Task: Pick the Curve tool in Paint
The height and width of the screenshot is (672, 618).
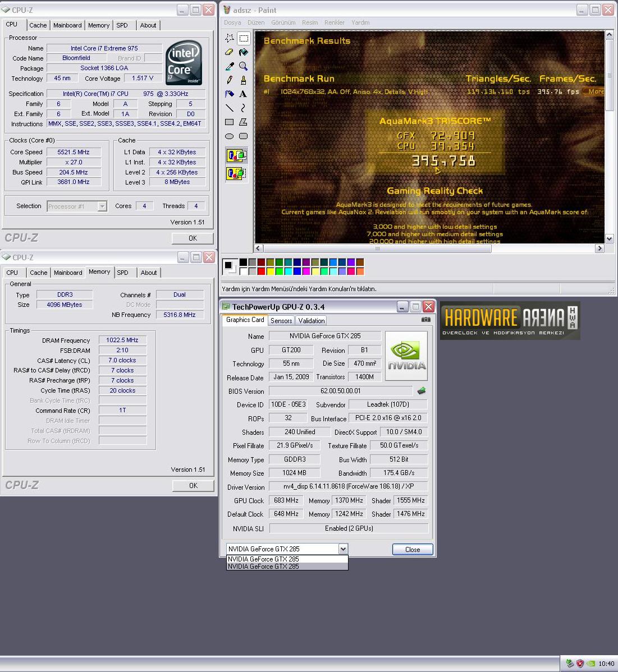Action: (244, 108)
